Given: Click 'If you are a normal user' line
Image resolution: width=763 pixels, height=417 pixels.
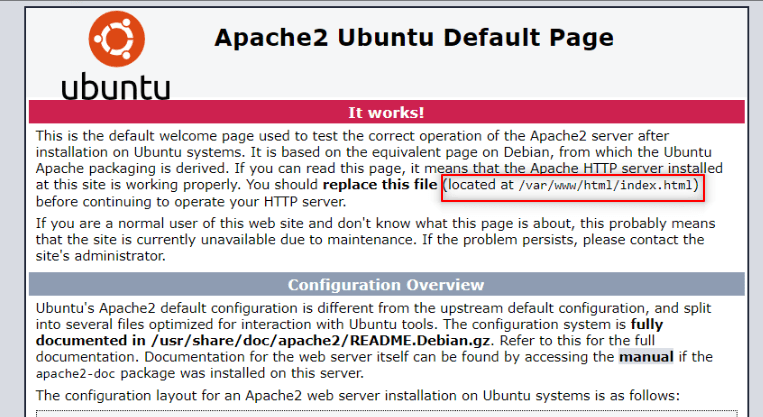Looking at the screenshot, I should click(375, 223).
